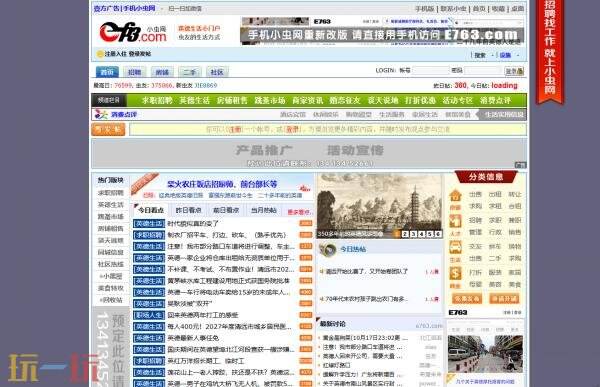Open the post about 制衣厂招平车
The width and height of the screenshot is (600, 387).
click(227, 235)
